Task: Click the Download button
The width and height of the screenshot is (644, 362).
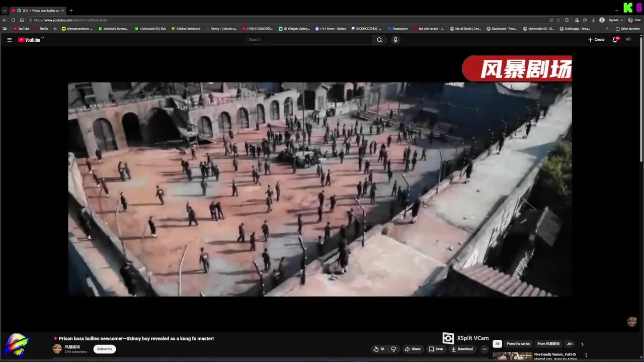Action: tap(462, 349)
